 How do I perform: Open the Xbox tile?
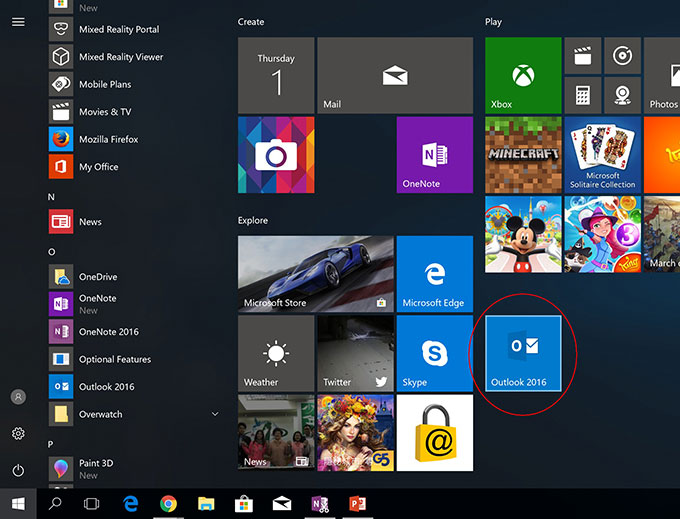pyautogui.click(x=523, y=75)
